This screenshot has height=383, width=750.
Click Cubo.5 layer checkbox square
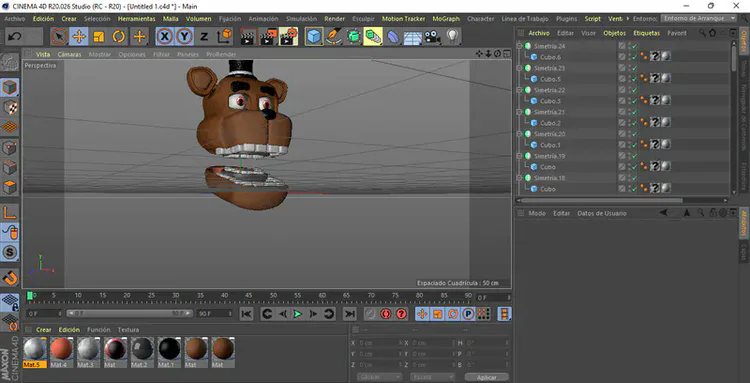pyautogui.click(x=622, y=79)
